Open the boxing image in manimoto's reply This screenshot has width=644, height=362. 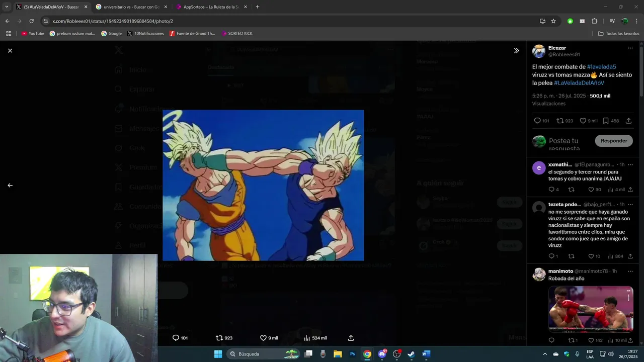coord(591,309)
